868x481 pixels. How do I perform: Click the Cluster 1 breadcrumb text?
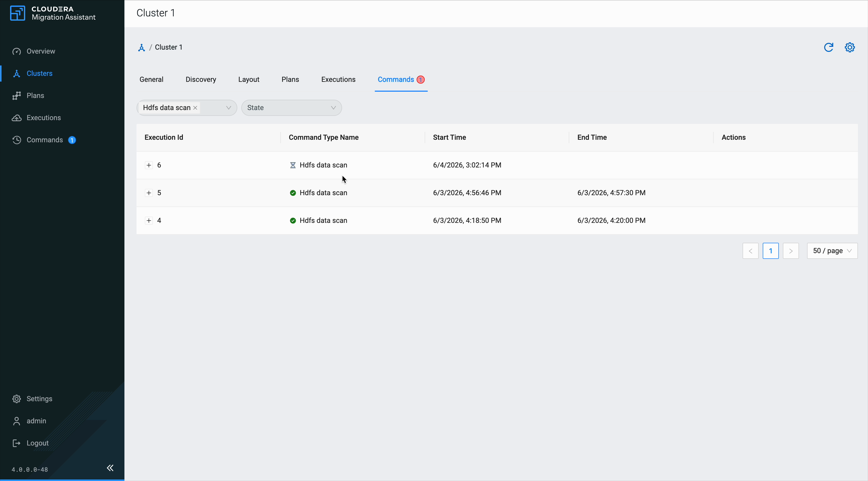click(169, 47)
